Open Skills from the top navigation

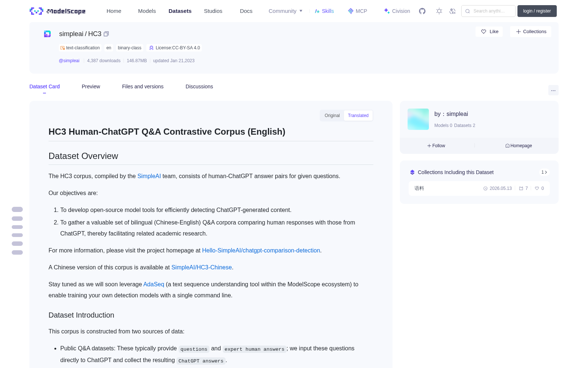[x=325, y=11]
